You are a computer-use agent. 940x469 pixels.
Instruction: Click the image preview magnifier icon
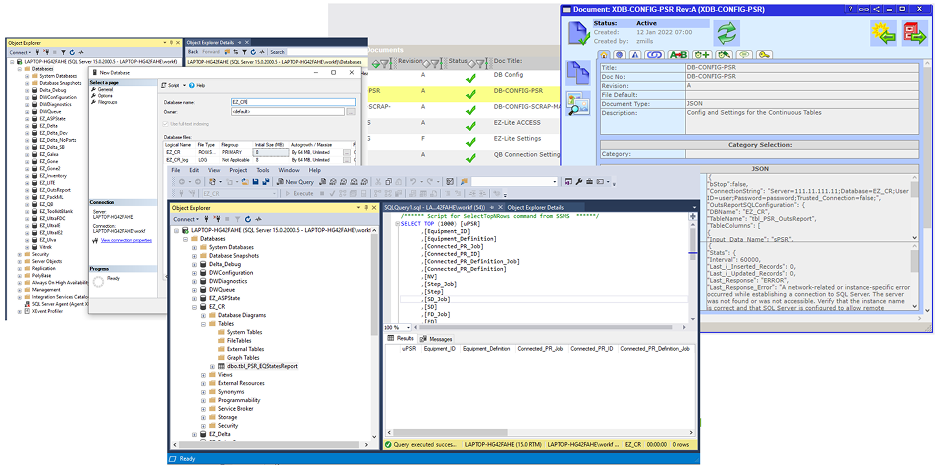[x=579, y=103]
